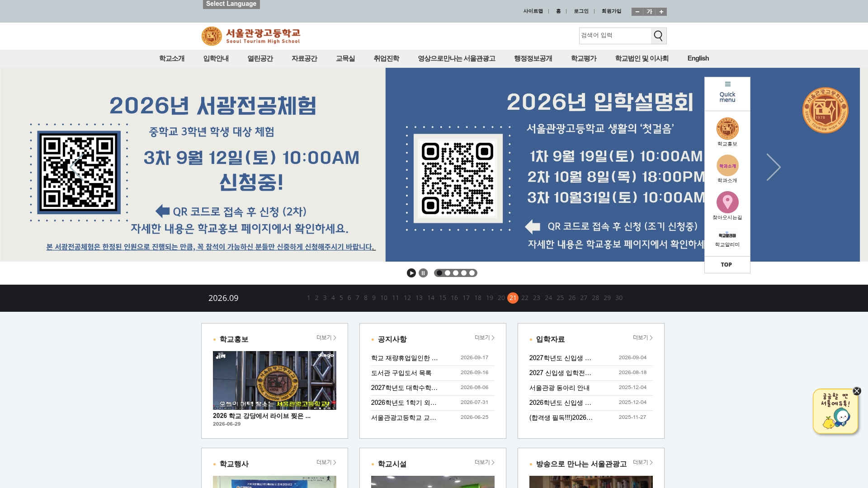Image resolution: width=868 pixels, height=488 pixels.
Task: Open (합격생 필독!!!)2026 post
Action: [x=561, y=418]
